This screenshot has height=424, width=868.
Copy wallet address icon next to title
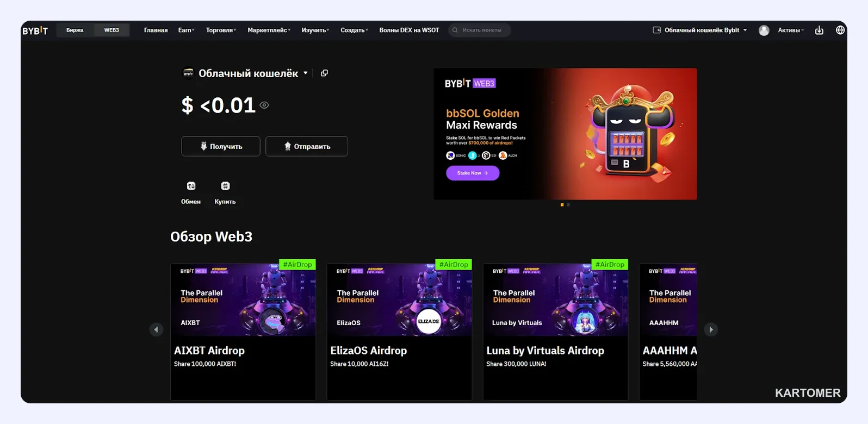point(324,73)
